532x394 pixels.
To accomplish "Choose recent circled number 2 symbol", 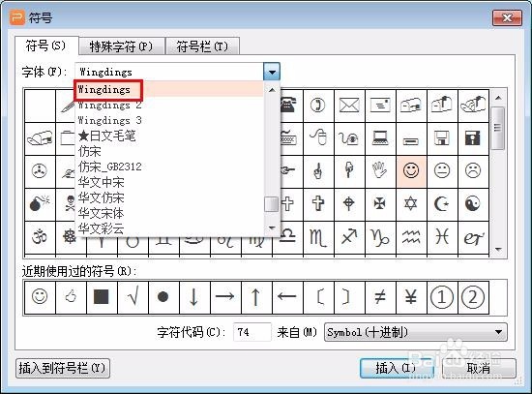I will (x=473, y=297).
